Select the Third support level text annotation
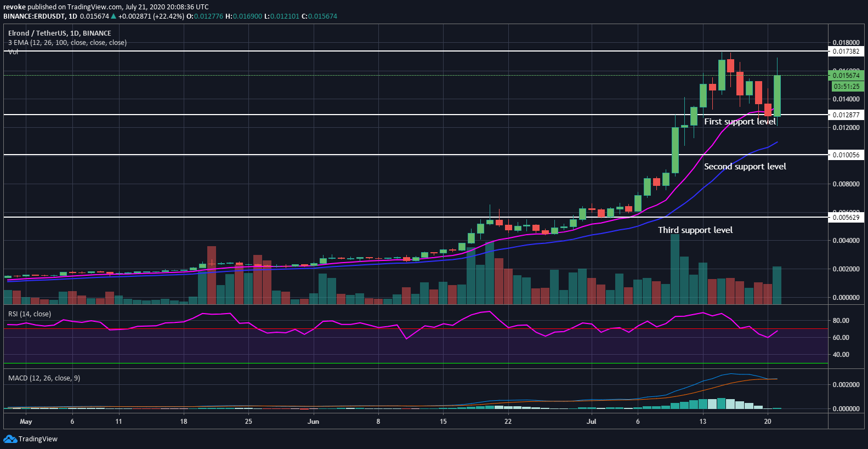 point(695,230)
